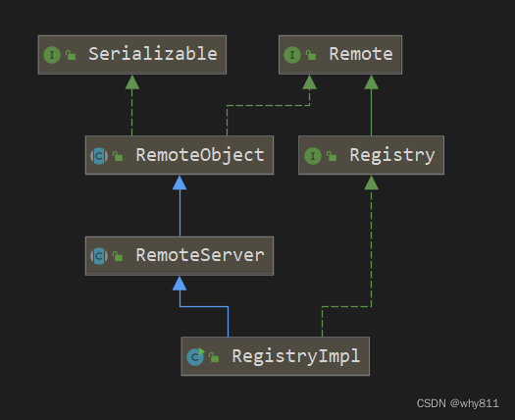This screenshot has height=420, width=515.
Task: Select the Serializable interface node
Action: 132,55
